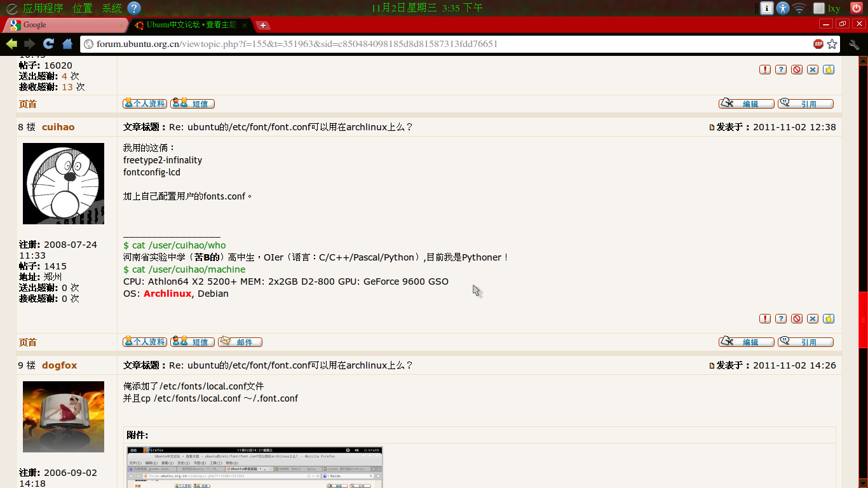The width and height of the screenshot is (868, 488).
Task: Reload the page
Action: 48,44
